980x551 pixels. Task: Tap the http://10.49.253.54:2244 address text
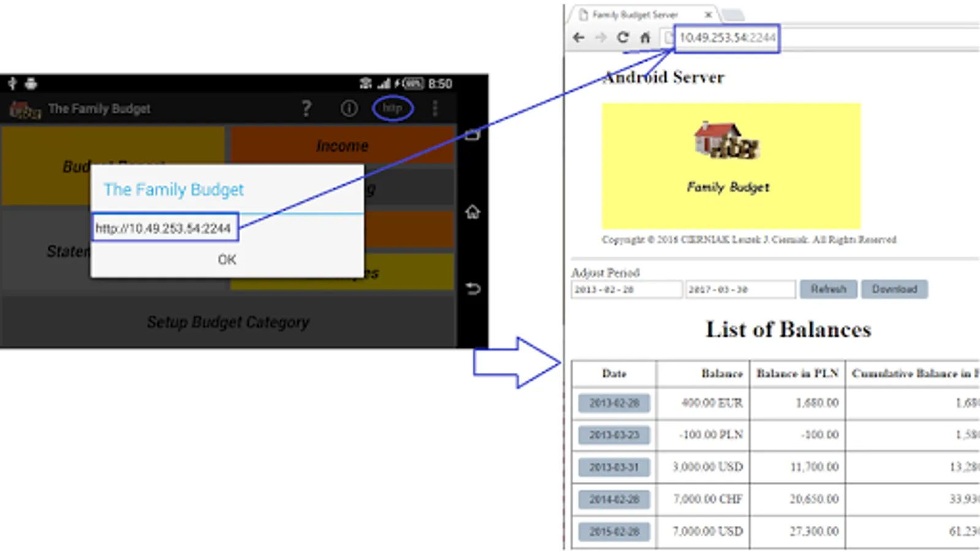coord(164,228)
